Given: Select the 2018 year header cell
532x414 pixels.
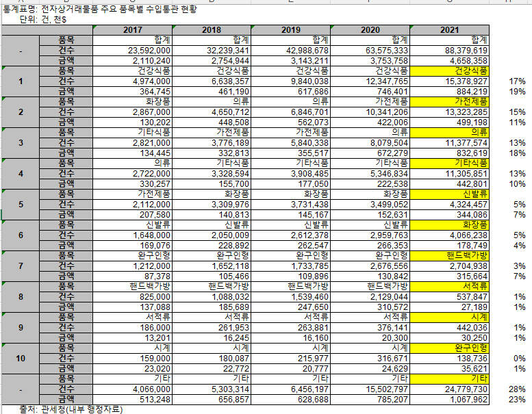Looking at the screenshot, I should click(212, 30).
